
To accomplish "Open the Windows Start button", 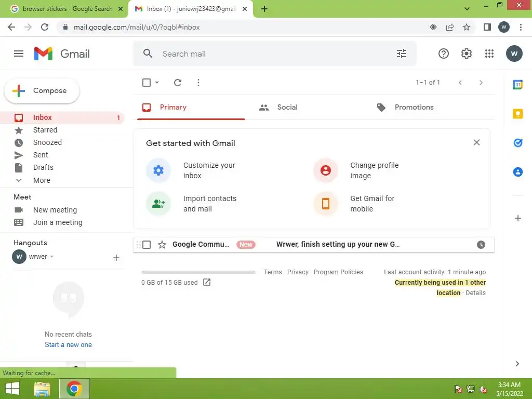I will 12,389.
